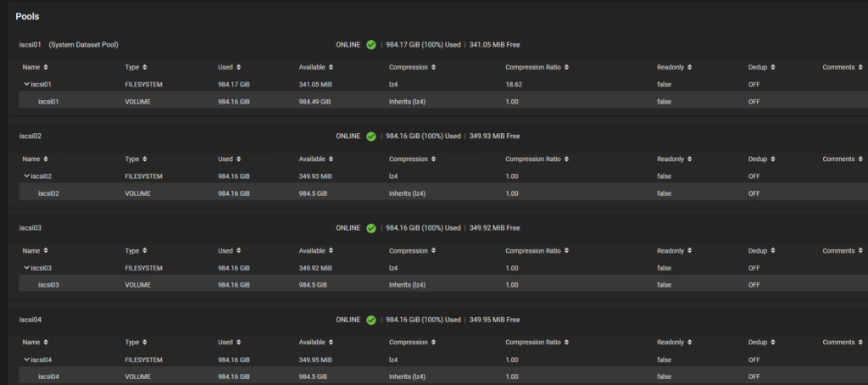This screenshot has width=868, height=385.
Task: Click the Type column header in iscsi02 table
Action: 131,159
